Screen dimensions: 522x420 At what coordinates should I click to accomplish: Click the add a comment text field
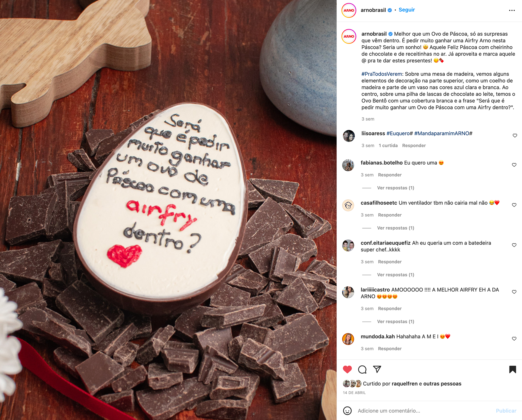(424, 411)
